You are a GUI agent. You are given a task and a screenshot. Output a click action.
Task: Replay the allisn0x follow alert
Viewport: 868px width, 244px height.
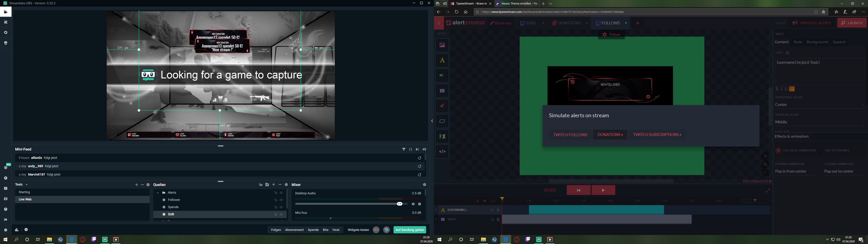[420, 158]
